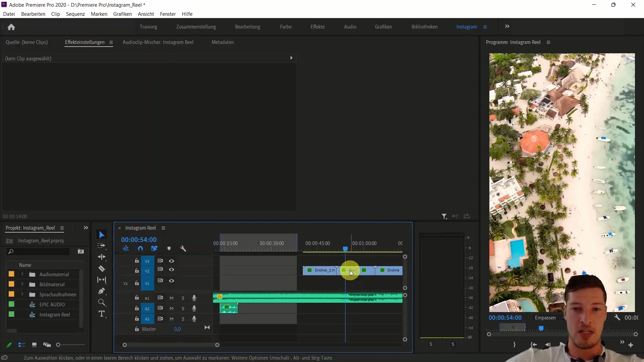
Task: Select the EPIC AUDIO sequence item
Action: point(52,305)
